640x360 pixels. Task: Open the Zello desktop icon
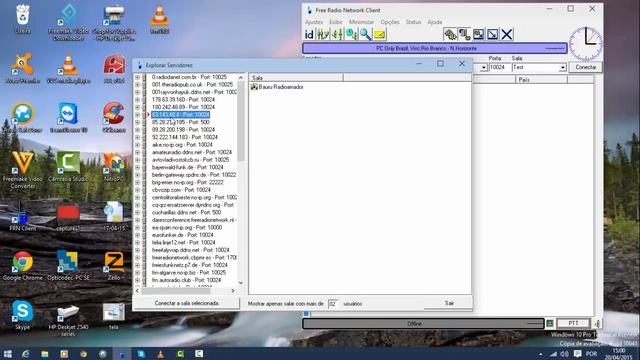pos(114,266)
